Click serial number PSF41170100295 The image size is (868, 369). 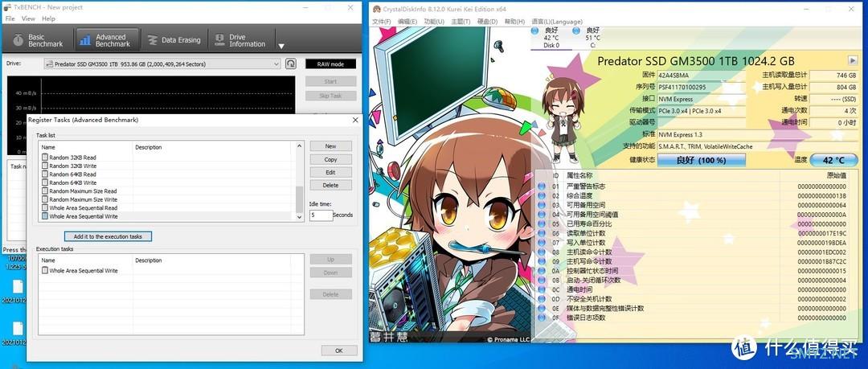coord(702,87)
